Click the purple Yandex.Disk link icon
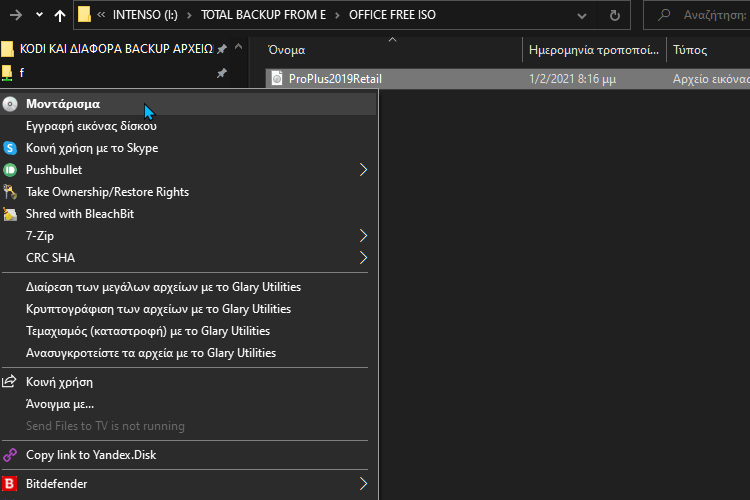The image size is (750, 500). pos(10,455)
